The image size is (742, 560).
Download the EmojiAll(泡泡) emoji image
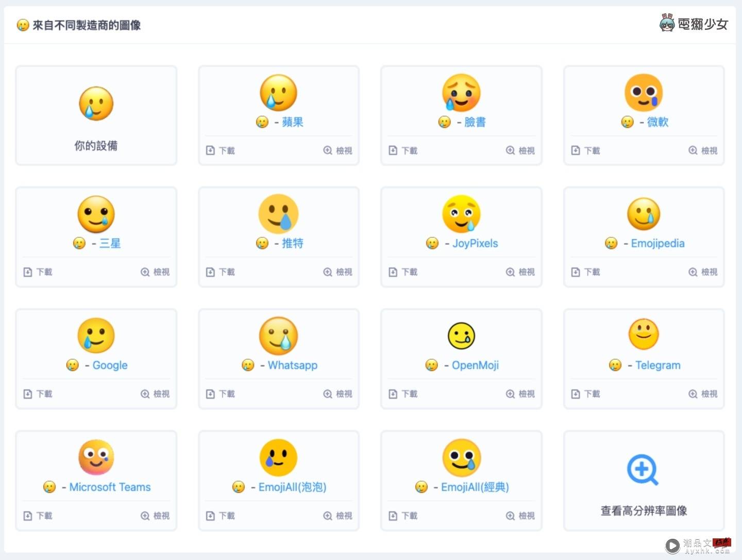(x=220, y=516)
